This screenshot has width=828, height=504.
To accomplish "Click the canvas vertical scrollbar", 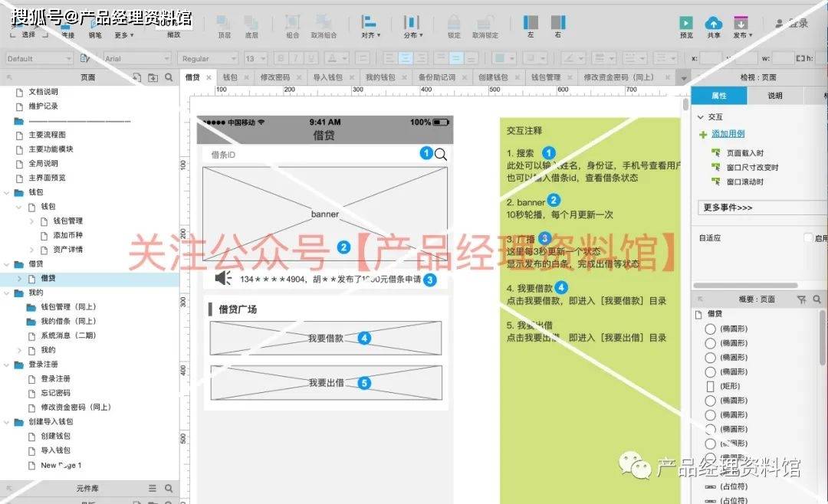I will (x=685, y=104).
